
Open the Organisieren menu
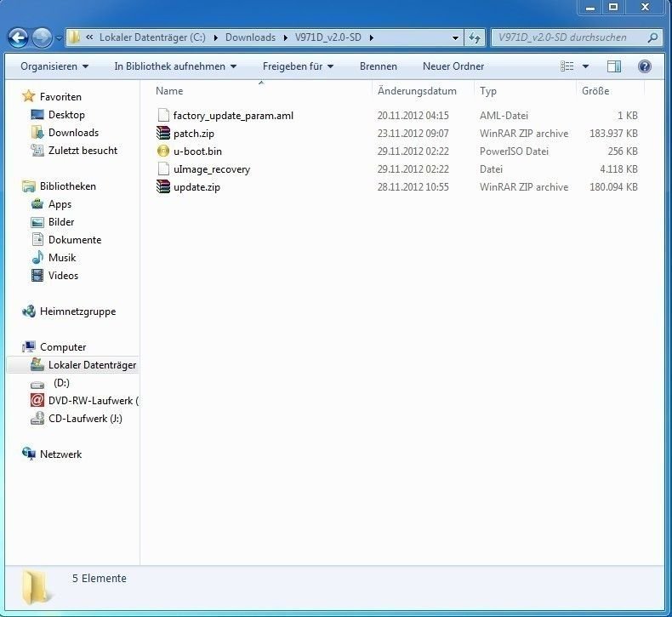(54, 66)
